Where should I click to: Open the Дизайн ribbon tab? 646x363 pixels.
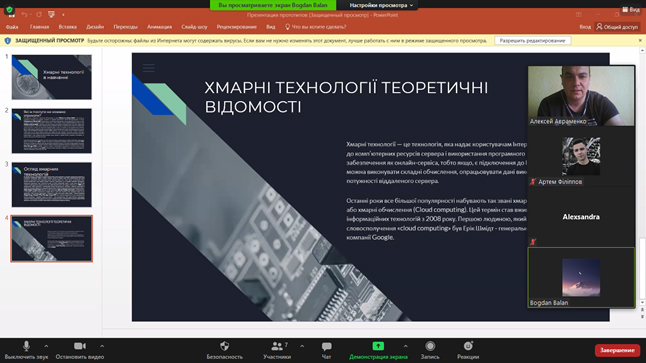pyautogui.click(x=95, y=27)
